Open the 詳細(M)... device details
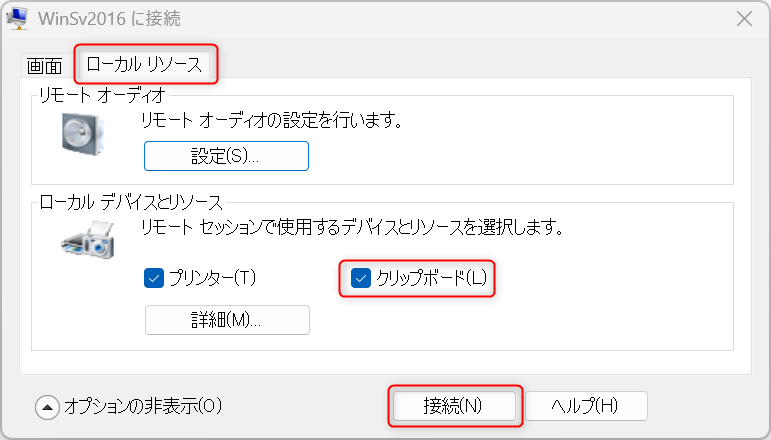 click(227, 320)
